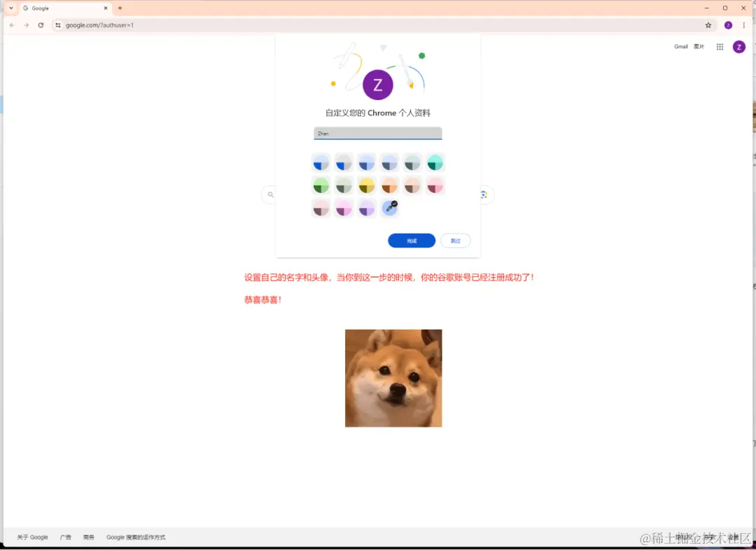The width and height of the screenshot is (756, 550).
Task: Choose the grey-teal muted theme swatch
Action: pos(412,163)
